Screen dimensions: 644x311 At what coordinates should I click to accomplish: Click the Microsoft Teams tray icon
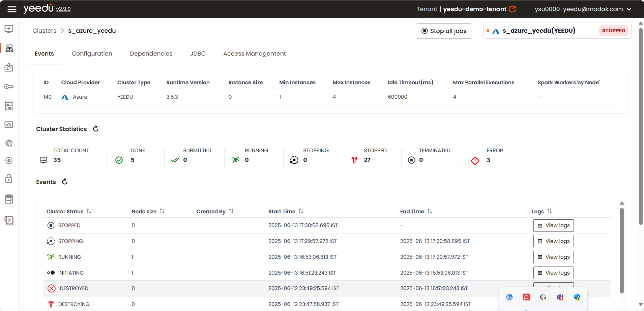pos(560,297)
